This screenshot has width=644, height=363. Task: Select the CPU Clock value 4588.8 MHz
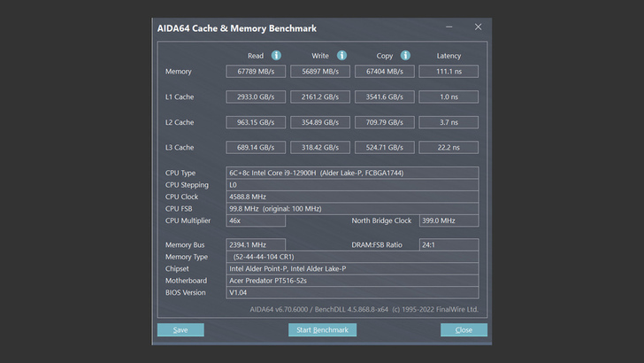[x=352, y=197]
